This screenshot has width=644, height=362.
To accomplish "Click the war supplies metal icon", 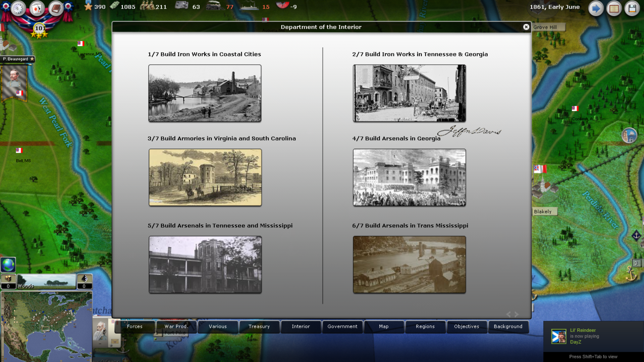I will (x=181, y=5).
